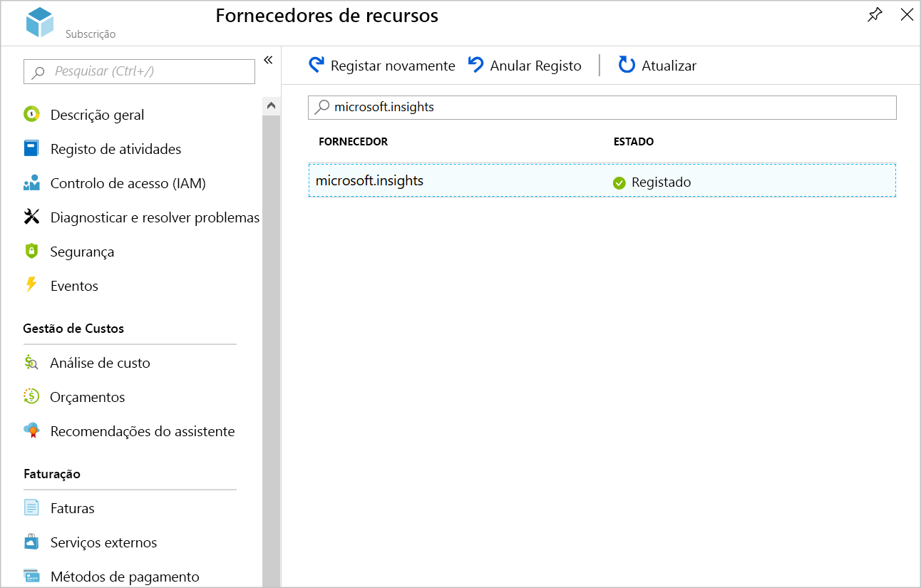This screenshot has width=921, height=588.
Task: Open Análise de custo
Action: (x=100, y=363)
